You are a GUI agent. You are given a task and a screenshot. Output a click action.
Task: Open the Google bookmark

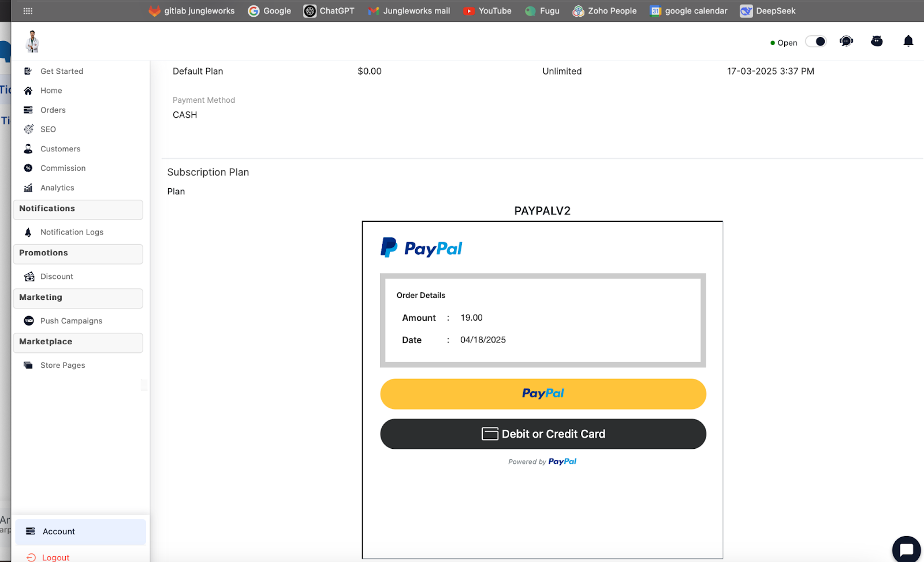click(x=270, y=11)
